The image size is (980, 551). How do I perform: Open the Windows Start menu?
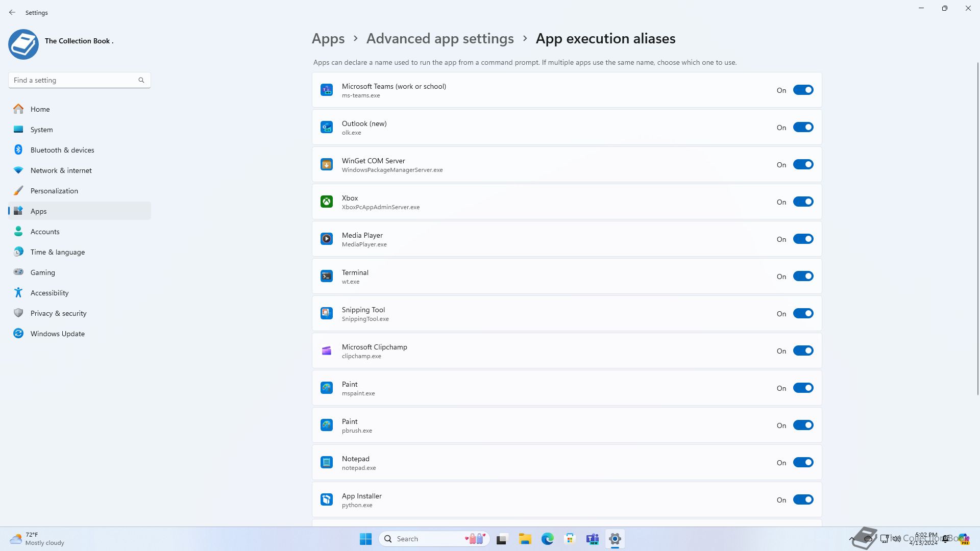click(x=365, y=539)
